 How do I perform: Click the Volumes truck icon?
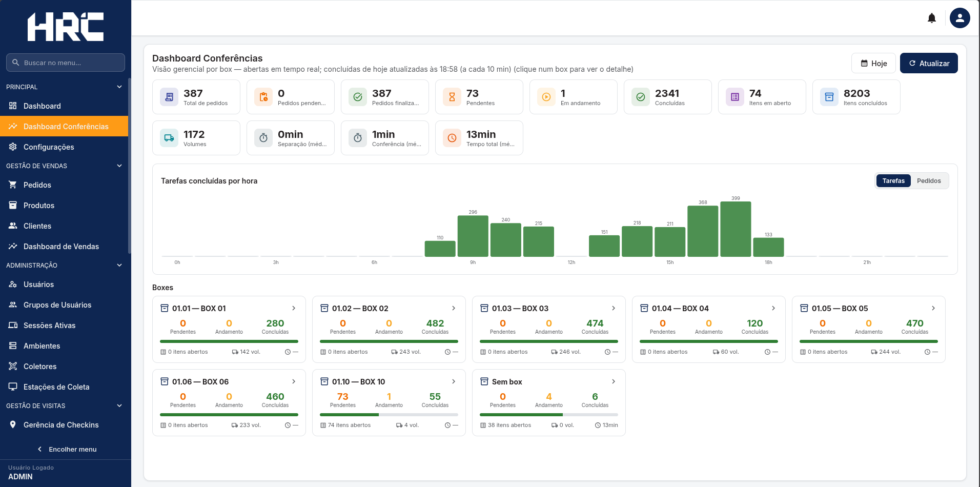(169, 138)
